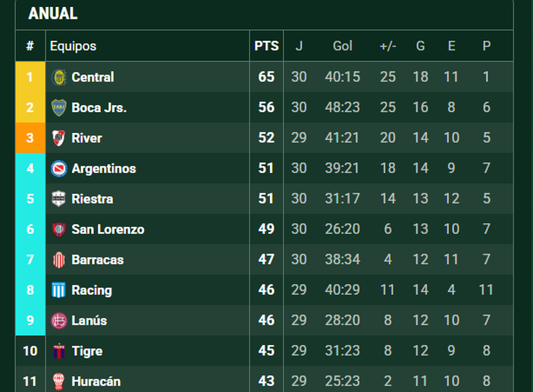533x392 pixels.
Task: Click the Lanús team crest icon
Action: 59,321
